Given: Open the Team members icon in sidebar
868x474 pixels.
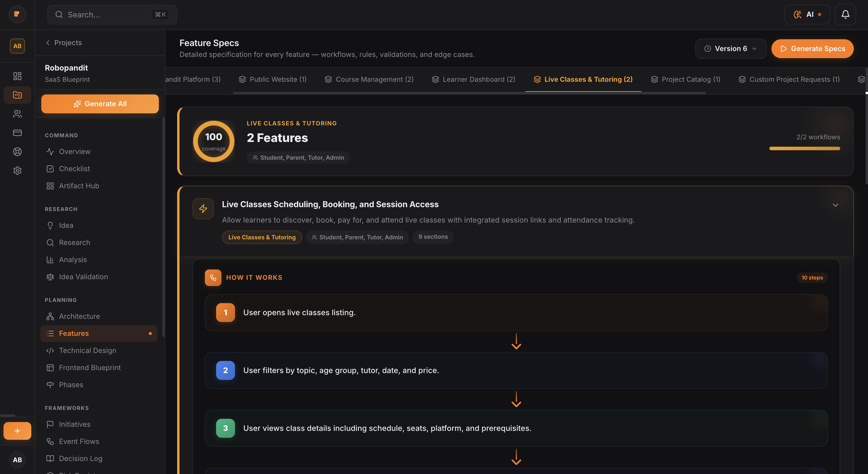Looking at the screenshot, I should tap(17, 114).
